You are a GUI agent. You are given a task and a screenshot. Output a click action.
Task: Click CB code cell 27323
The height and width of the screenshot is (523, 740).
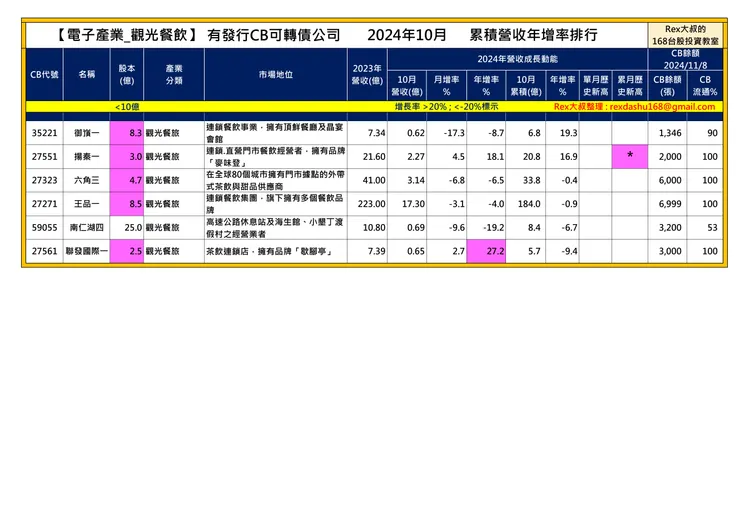(44, 180)
